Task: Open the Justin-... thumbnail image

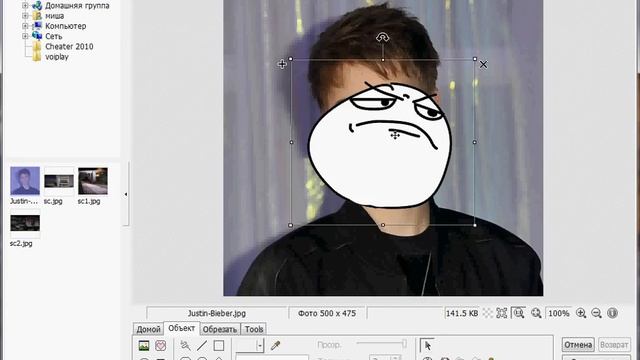Action: [25, 181]
